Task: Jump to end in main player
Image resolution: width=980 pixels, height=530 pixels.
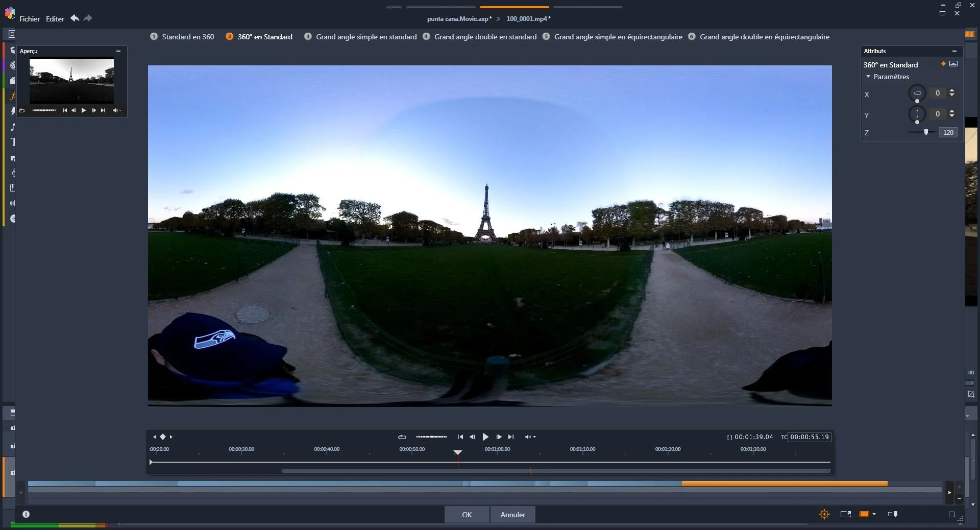Action: [511, 437]
